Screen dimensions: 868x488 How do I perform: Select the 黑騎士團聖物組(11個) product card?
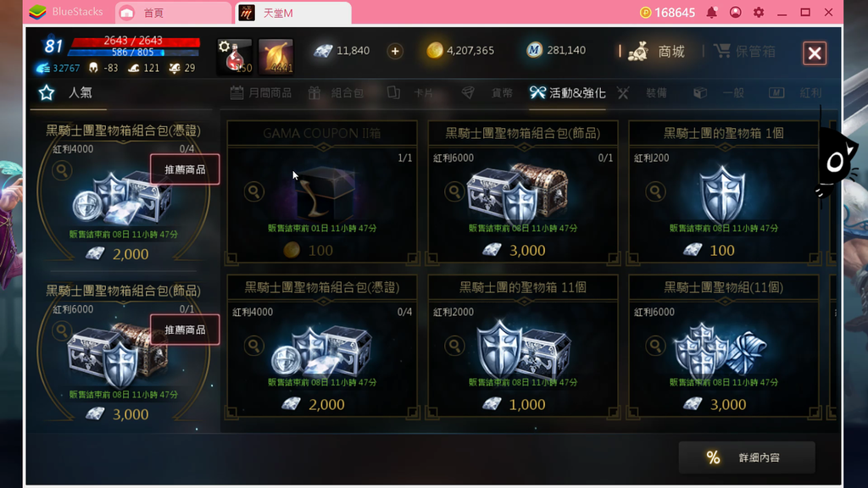724,347
